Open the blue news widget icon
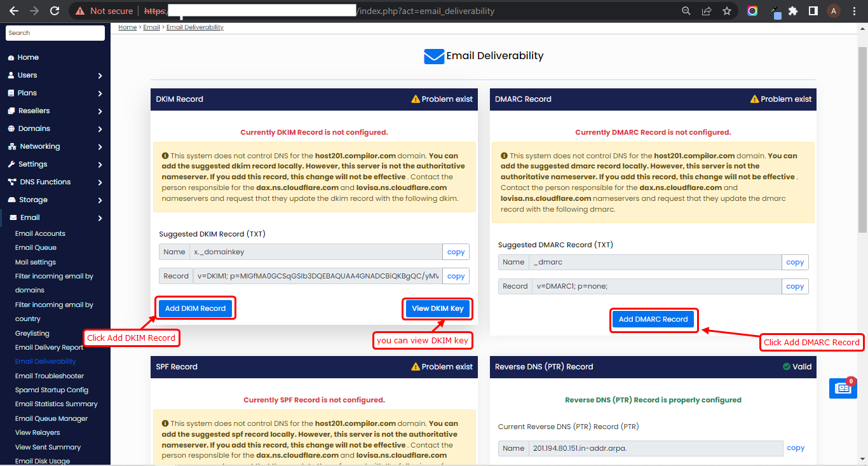868x466 pixels. pyautogui.click(x=843, y=388)
